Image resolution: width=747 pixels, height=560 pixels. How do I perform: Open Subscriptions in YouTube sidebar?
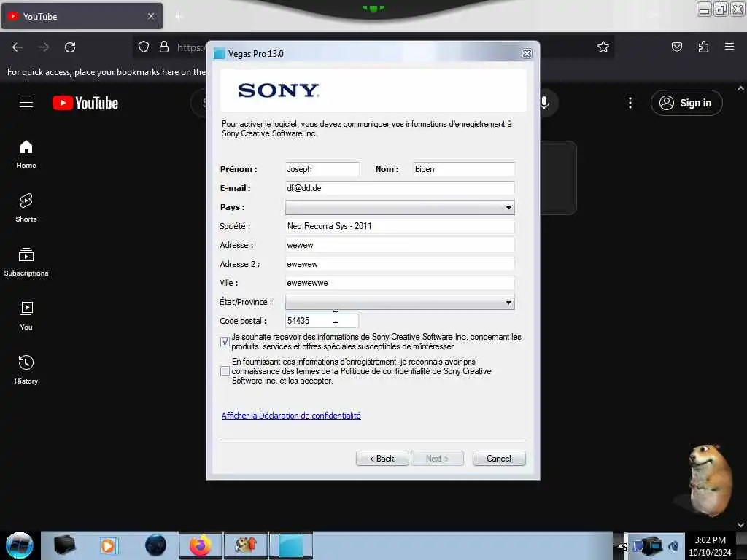point(26,262)
